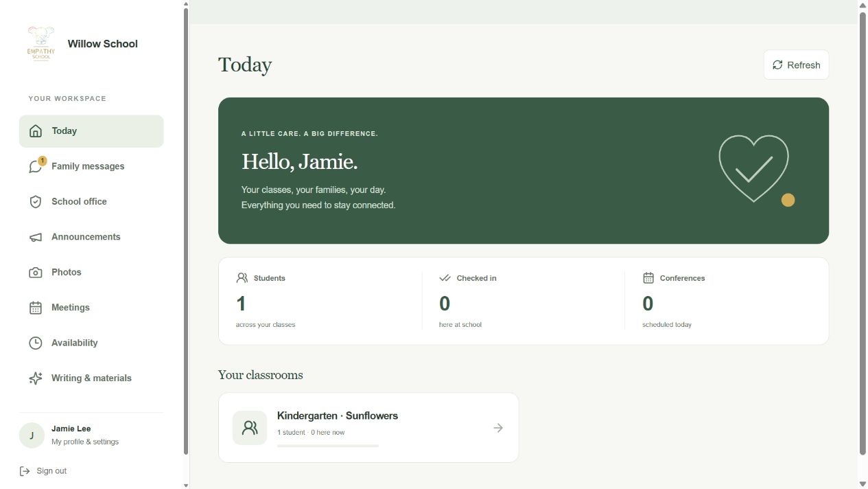Click the Sign out arrow icon
The width and height of the screenshot is (868, 489).
25,471
